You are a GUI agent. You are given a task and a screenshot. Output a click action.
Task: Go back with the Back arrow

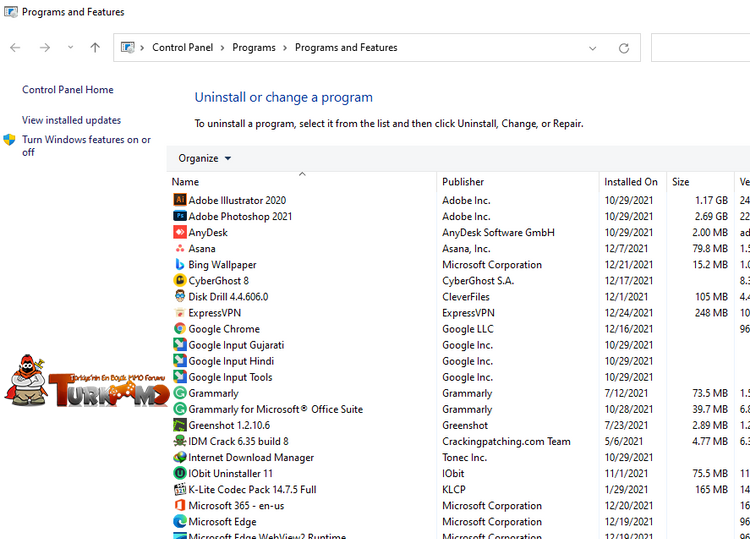coord(15,47)
